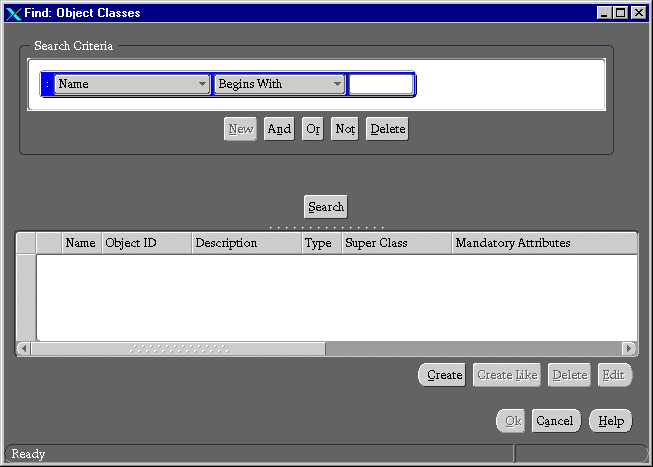
Task: Delete the selected search criterion
Action: pos(387,129)
